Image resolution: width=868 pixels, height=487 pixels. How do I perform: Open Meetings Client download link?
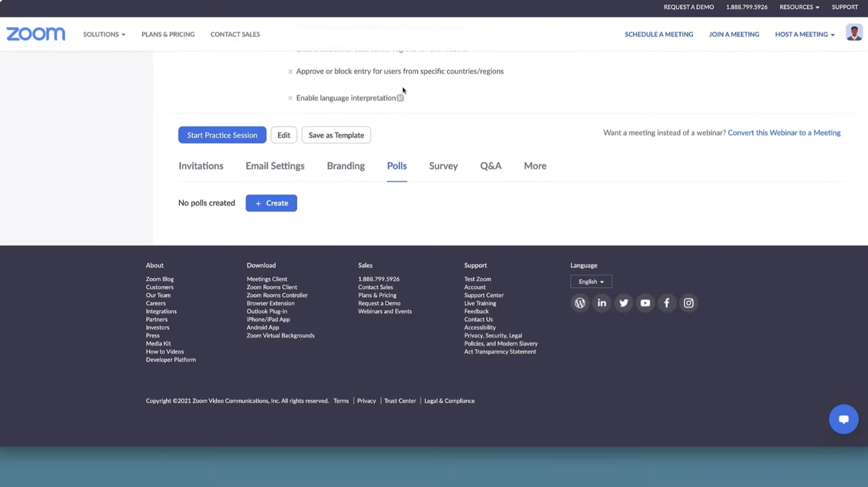click(x=267, y=279)
